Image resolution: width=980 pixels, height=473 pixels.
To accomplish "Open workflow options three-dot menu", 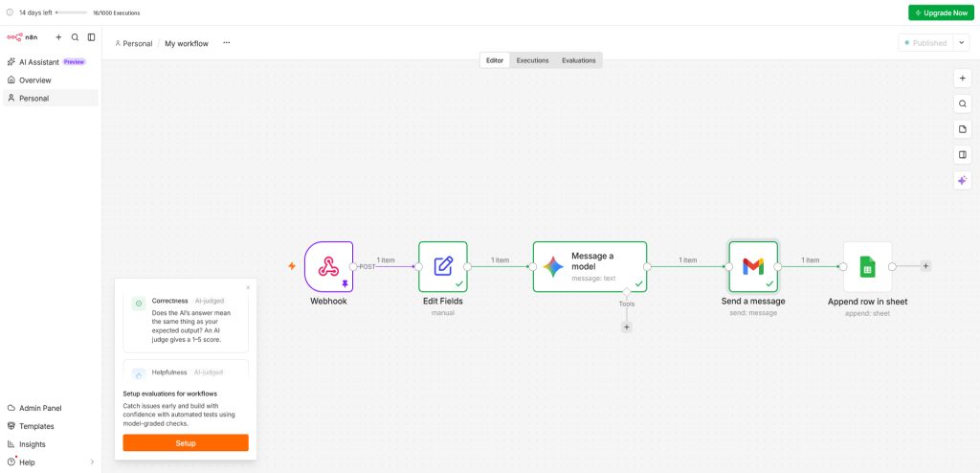I will (226, 43).
